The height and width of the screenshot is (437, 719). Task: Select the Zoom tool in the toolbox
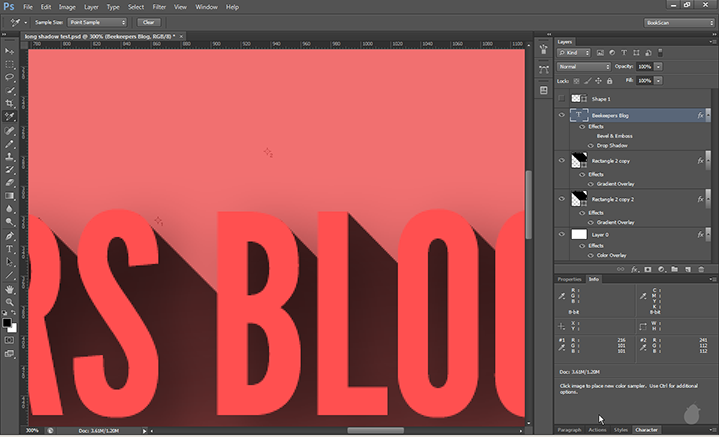pos(10,302)
